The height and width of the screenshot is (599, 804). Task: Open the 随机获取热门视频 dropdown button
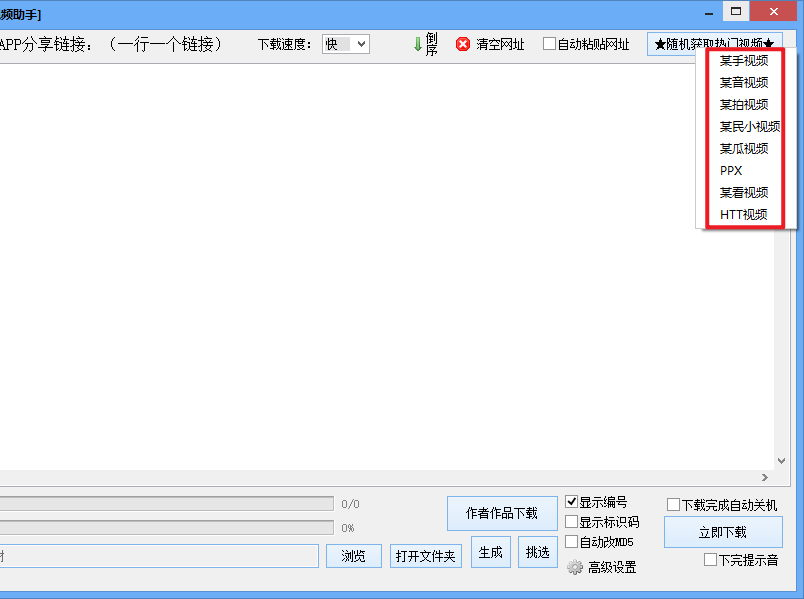coord(714,44)
